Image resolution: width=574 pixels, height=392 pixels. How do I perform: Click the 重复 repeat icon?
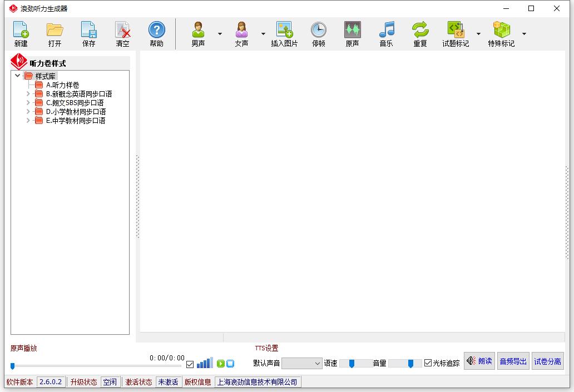click(x=420, y=29)
